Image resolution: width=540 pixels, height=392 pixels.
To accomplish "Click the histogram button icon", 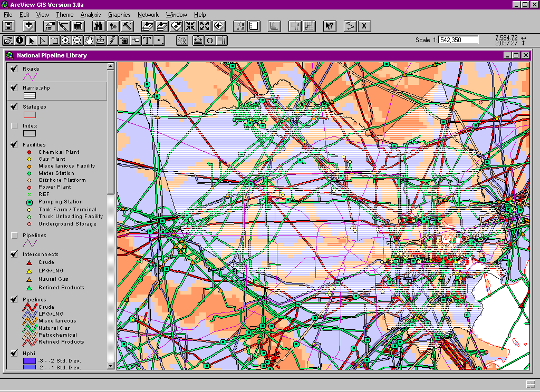I will pyautogui.click(x=274, y=26).
